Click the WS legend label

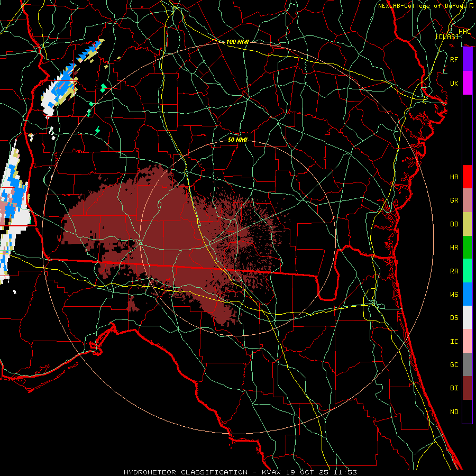click(x=454, y=294)
